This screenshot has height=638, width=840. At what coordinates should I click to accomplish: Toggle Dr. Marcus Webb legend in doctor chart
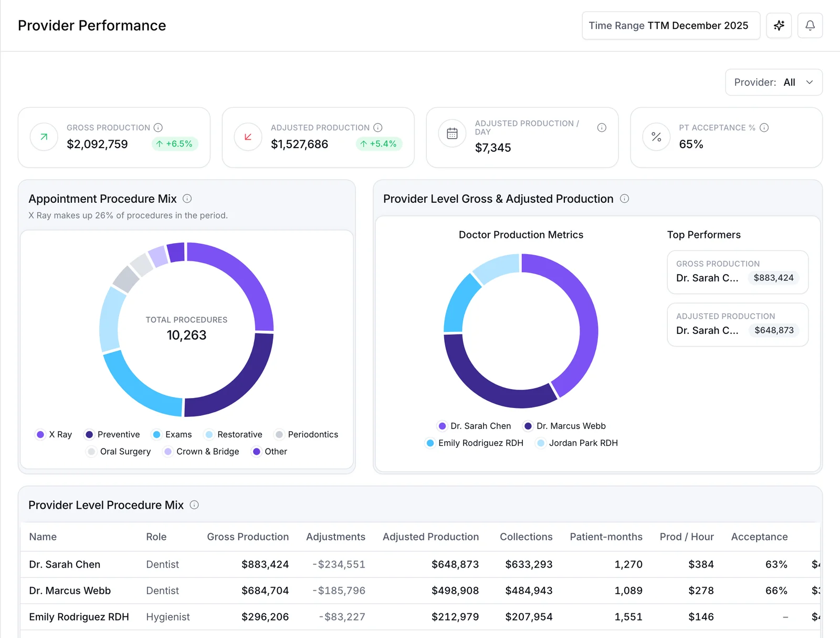[565, 426]
